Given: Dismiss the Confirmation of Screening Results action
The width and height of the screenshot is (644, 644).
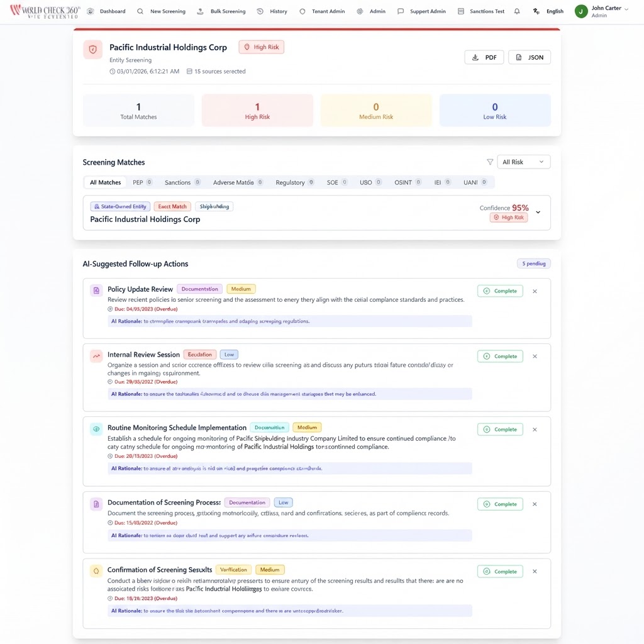Looking at the screenshot, I should pyautogui.click(x=535, y=571).
